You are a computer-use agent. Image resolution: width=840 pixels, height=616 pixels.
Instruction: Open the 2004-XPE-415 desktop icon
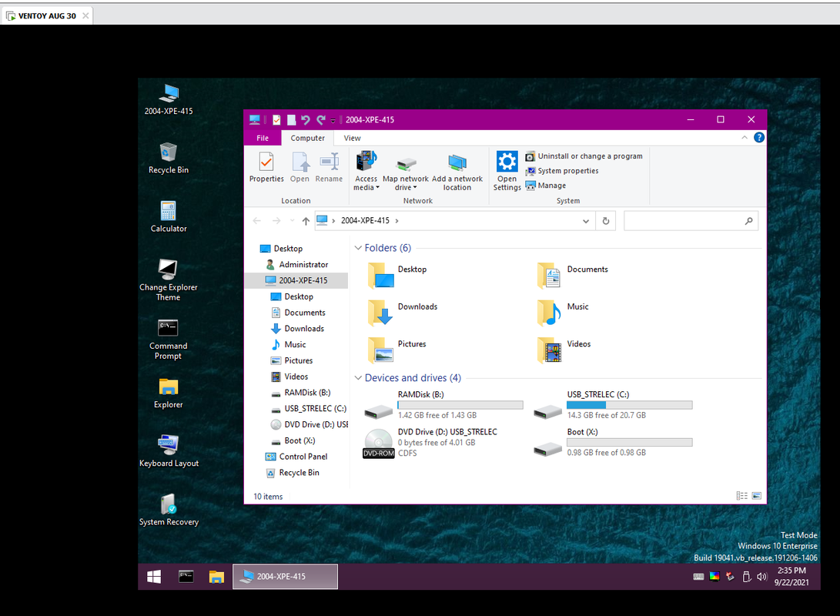tap(168, 99)
